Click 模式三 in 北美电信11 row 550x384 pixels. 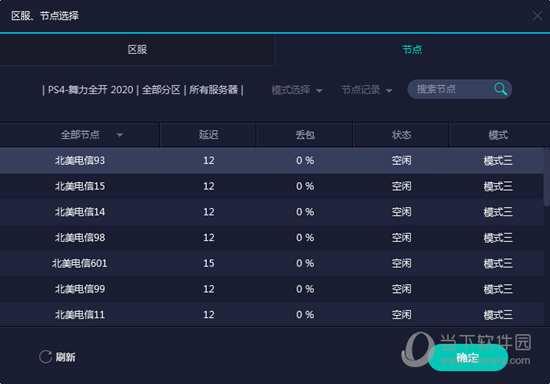[x=498, y=315]
